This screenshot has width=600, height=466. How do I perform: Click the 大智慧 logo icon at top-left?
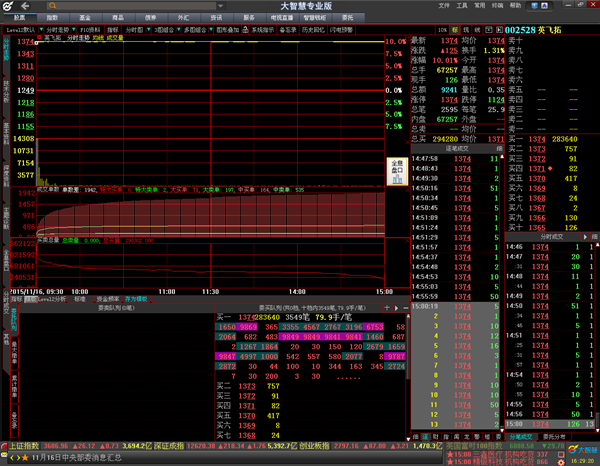tap(8, 6)
